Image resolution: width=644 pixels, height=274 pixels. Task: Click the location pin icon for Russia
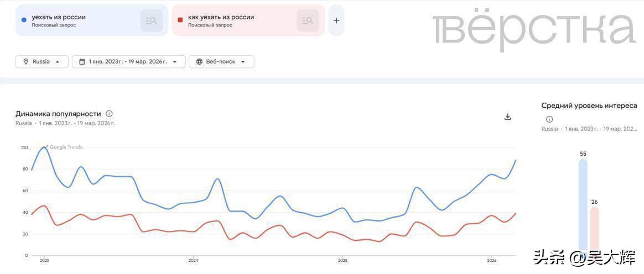[x=25, y=62]
